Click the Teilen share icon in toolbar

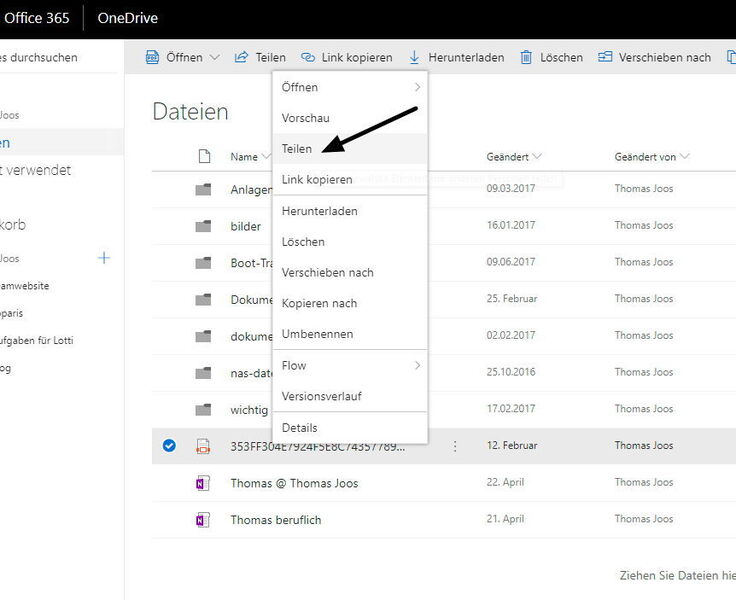tap(241, 58)
